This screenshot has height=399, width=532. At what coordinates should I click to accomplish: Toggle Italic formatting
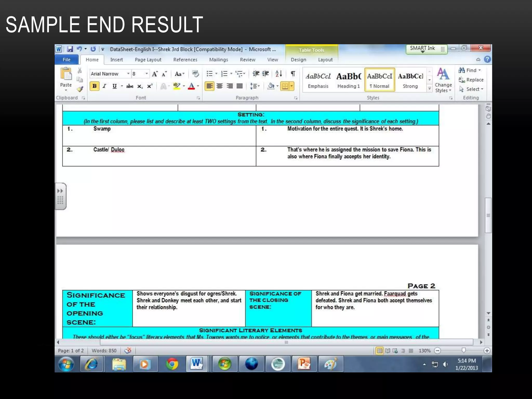[104, 86]
